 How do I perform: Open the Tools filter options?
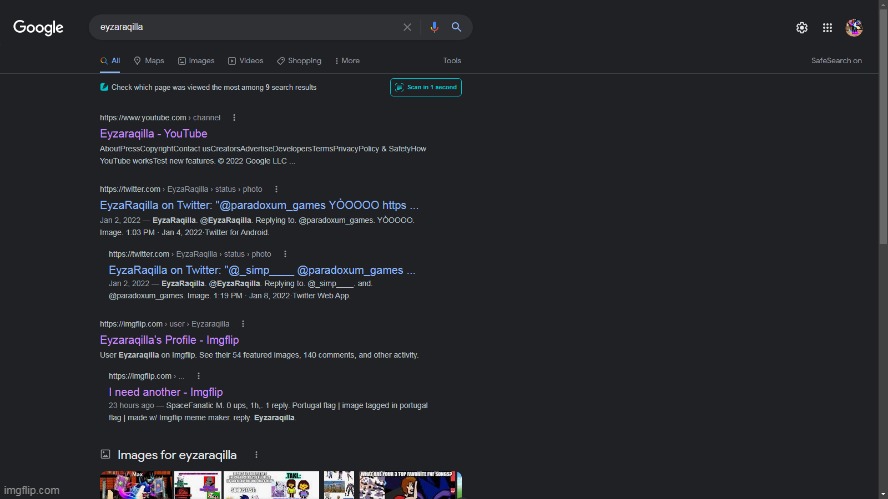coord(452,61)
